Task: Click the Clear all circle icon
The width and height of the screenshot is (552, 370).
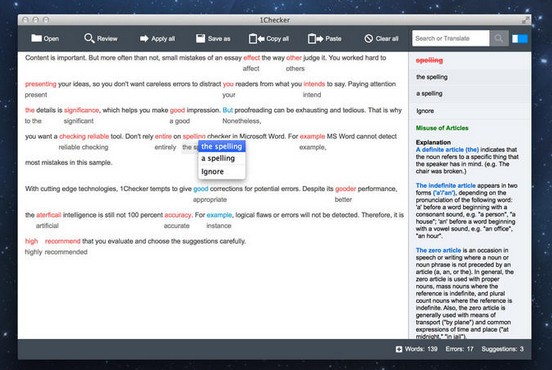Action: [368, 38]
